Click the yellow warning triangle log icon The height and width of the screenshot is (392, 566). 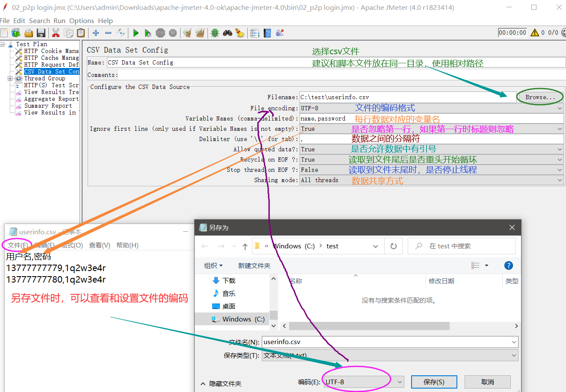click(535, 32)
